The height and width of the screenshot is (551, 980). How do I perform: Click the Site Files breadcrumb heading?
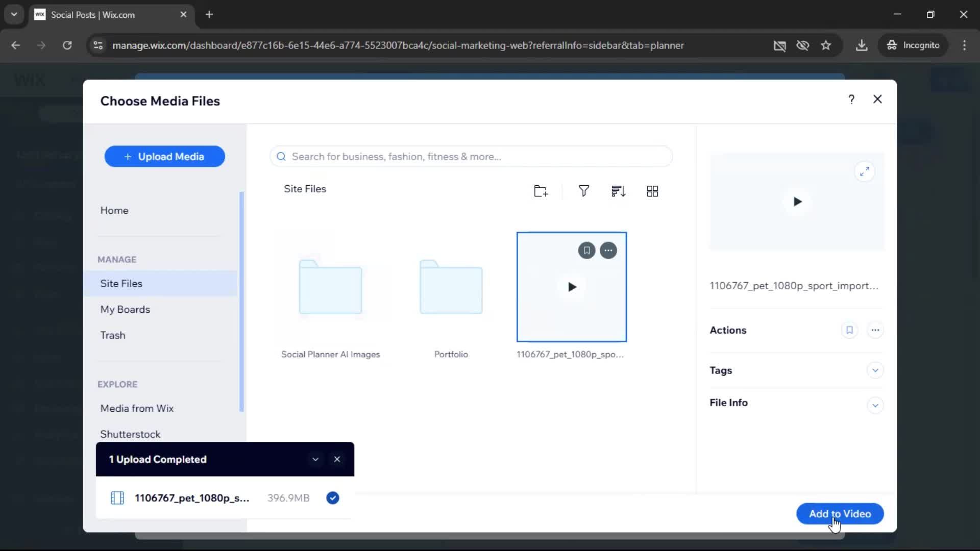[x=305, y=189]
